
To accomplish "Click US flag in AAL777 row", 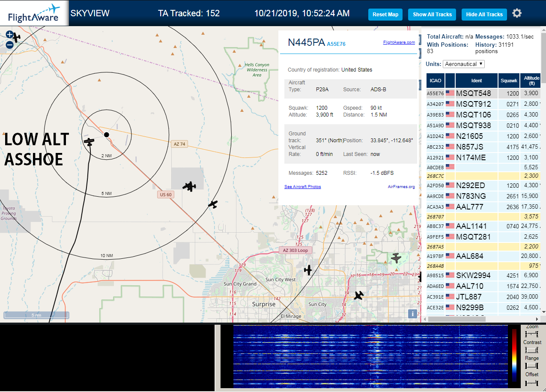I will pos(450,207).
